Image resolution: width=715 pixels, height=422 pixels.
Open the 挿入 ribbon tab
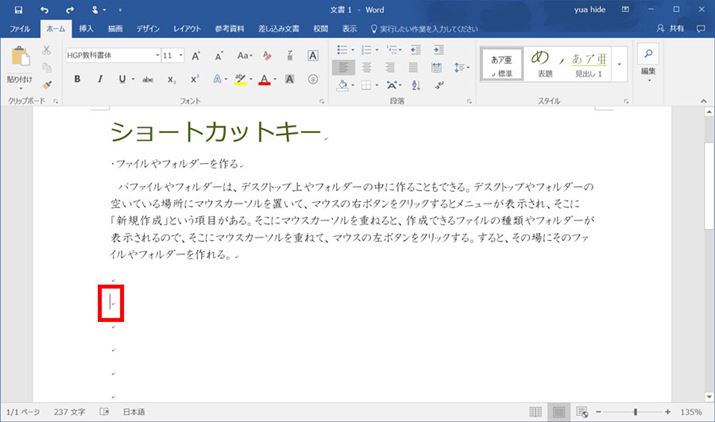pyautogui.click(x=86, y=29)
